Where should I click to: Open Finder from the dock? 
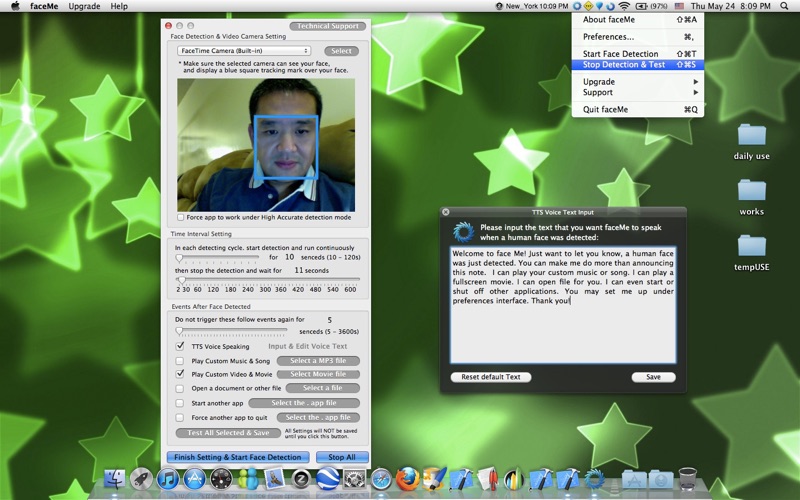tap(115, 479)
